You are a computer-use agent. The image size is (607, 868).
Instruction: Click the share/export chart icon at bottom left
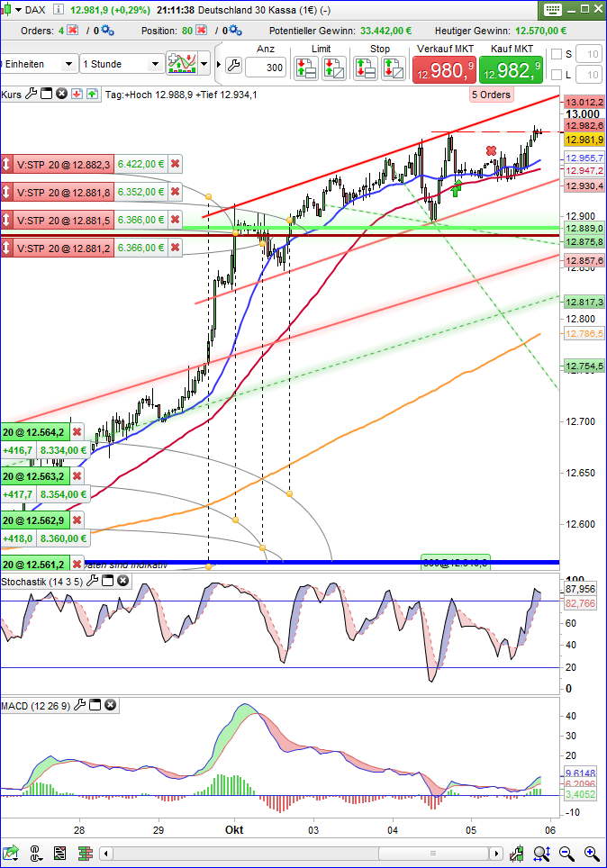coord(11,853)
